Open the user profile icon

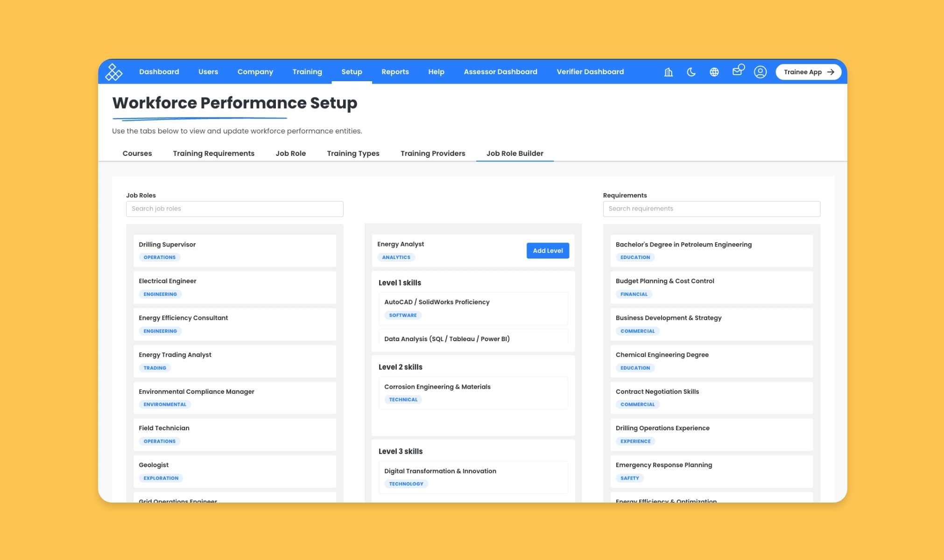[760, 72]
